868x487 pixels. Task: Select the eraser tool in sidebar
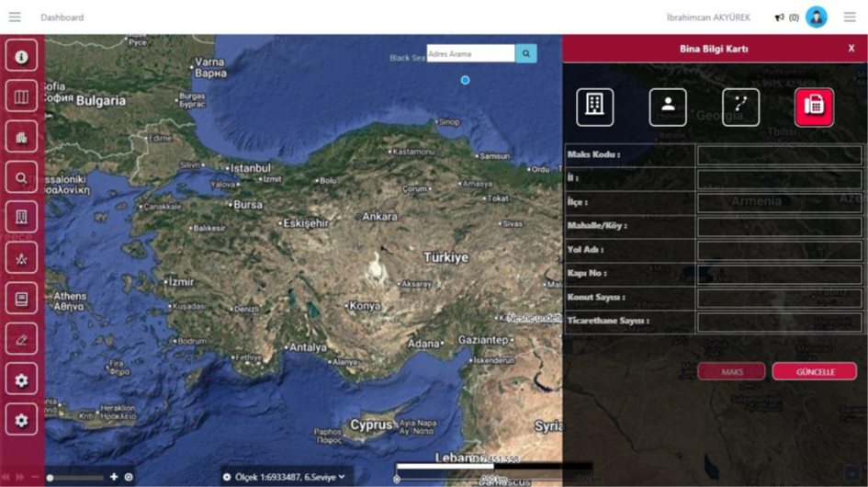21,339
